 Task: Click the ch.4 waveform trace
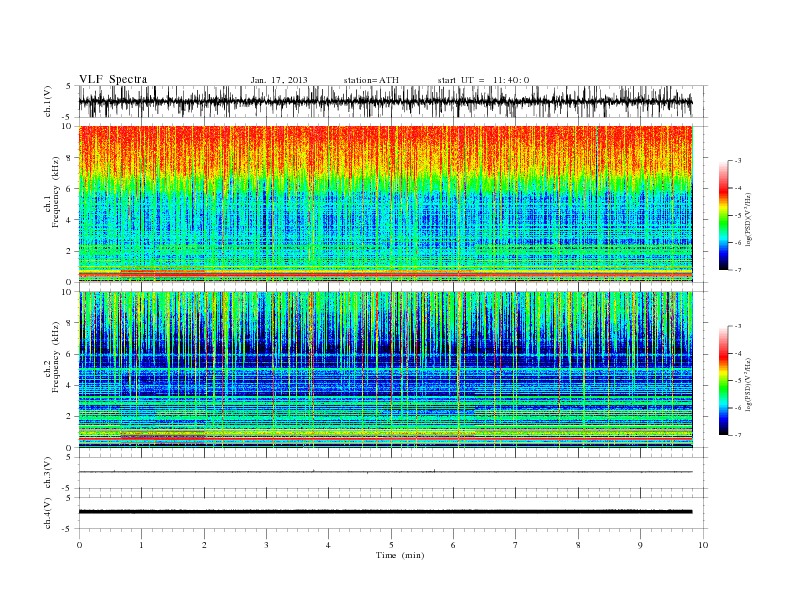click(x=385, y=512)
